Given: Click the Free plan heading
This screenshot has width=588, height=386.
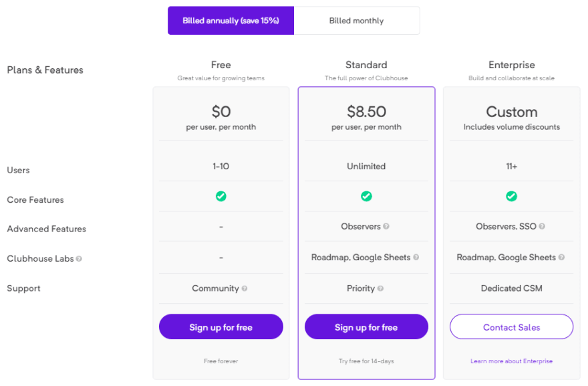Looking at the screenshot, I should pyautogui.click(x=221, y=65).
